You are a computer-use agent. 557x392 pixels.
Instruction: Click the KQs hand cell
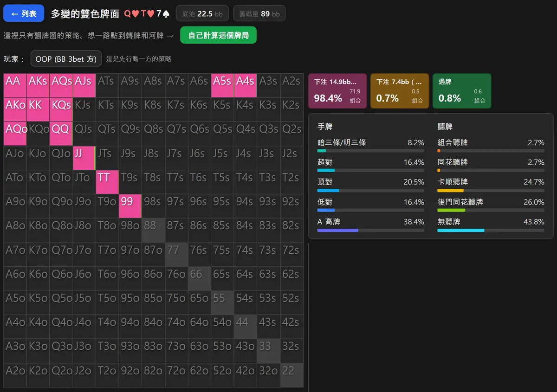[61, 109]
